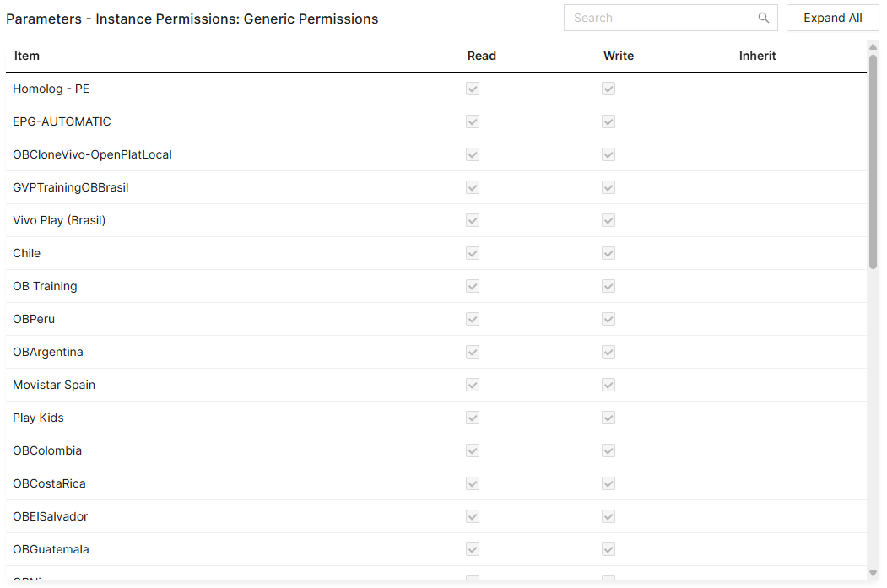Click the scrollbar down arrow

click(873, 574)
